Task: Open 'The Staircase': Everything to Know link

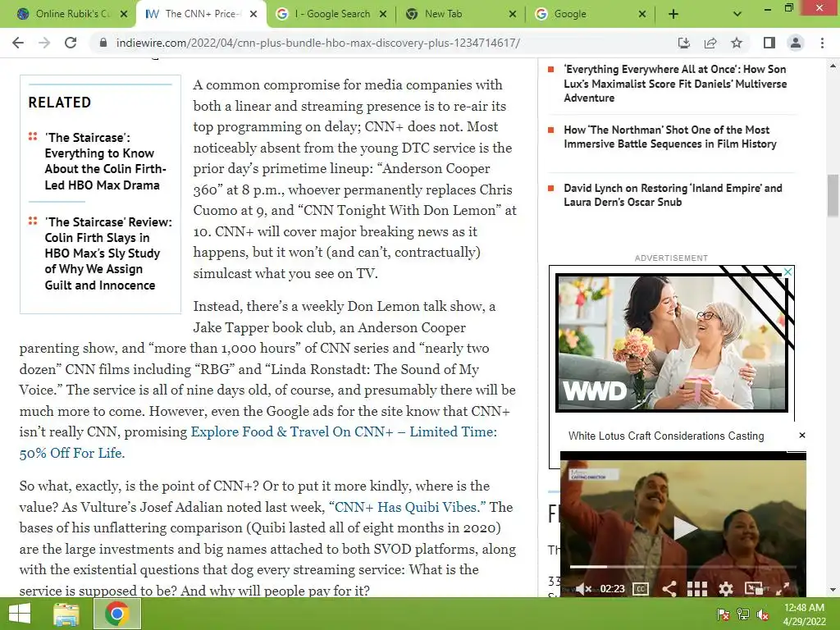Action: (106, 162)
